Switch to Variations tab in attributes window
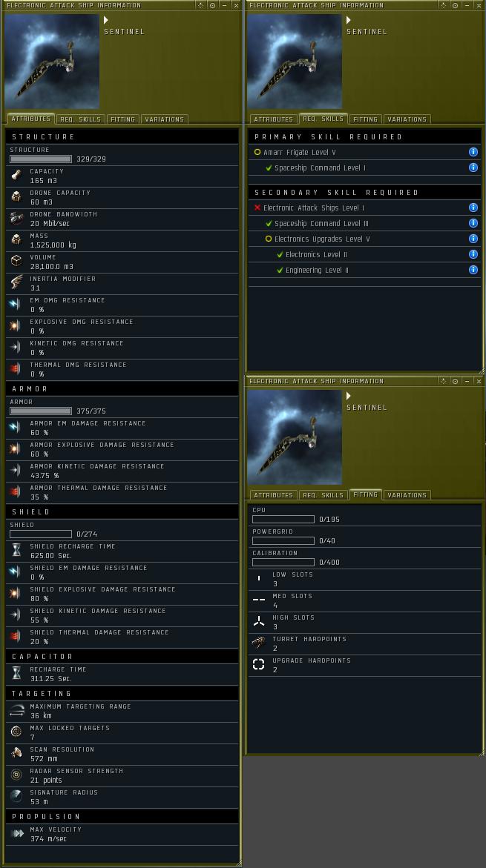Image resolution: width=486 pixels, height=868 pixels. click(x=165, y=119)
